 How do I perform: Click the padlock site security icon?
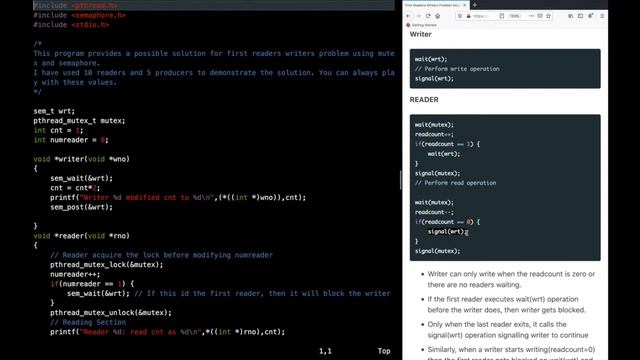pyautogui.click(x=469, y=16)
